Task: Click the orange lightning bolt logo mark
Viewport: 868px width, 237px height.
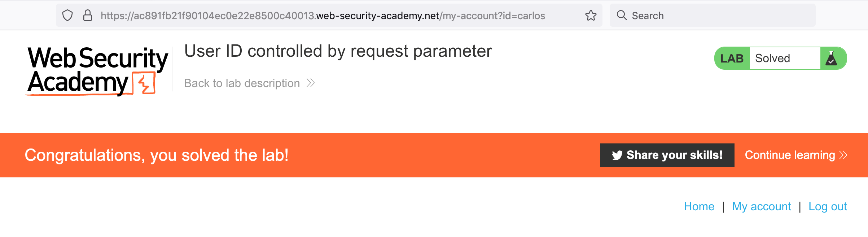Action: coord(144,83)
